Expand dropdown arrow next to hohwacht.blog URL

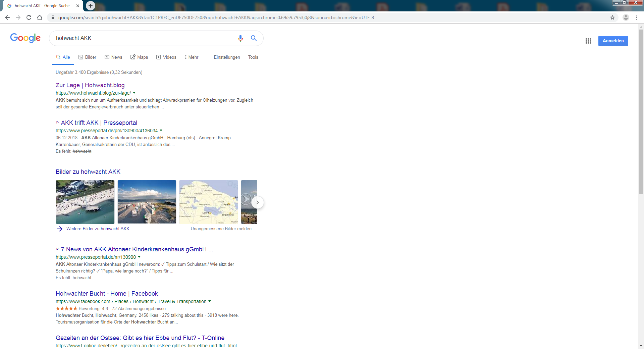click(134, 93)
